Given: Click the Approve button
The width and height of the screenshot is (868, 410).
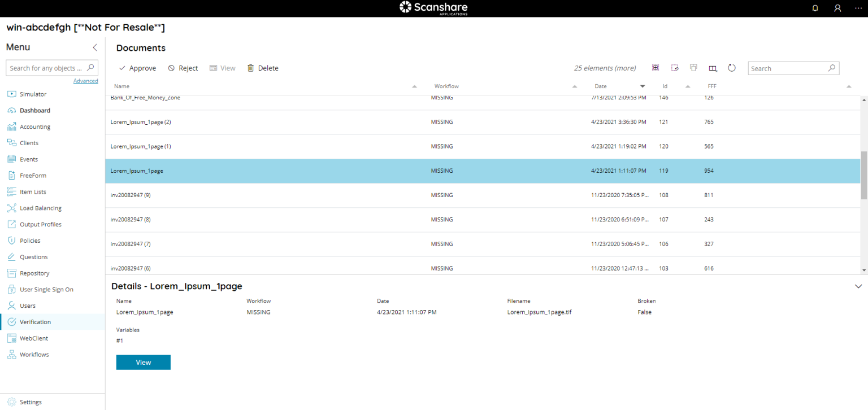Looking at the screenshot, I should tap(137, 68).
